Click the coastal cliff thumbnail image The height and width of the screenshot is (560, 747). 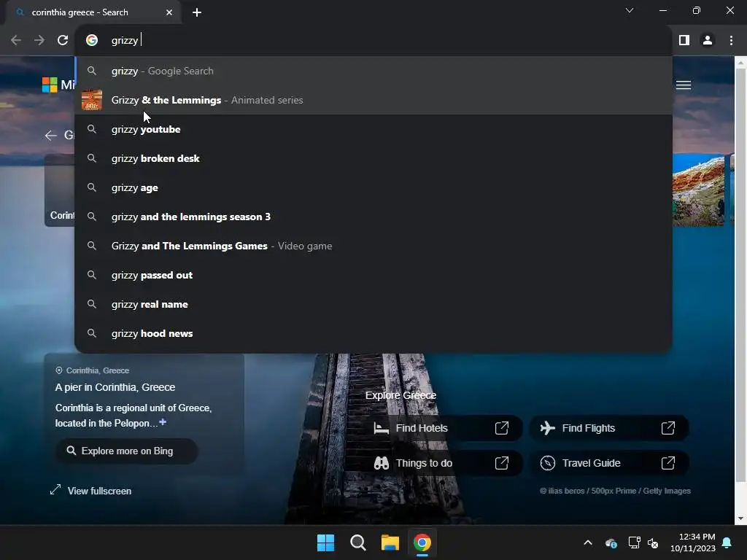[x=698, y=190]
